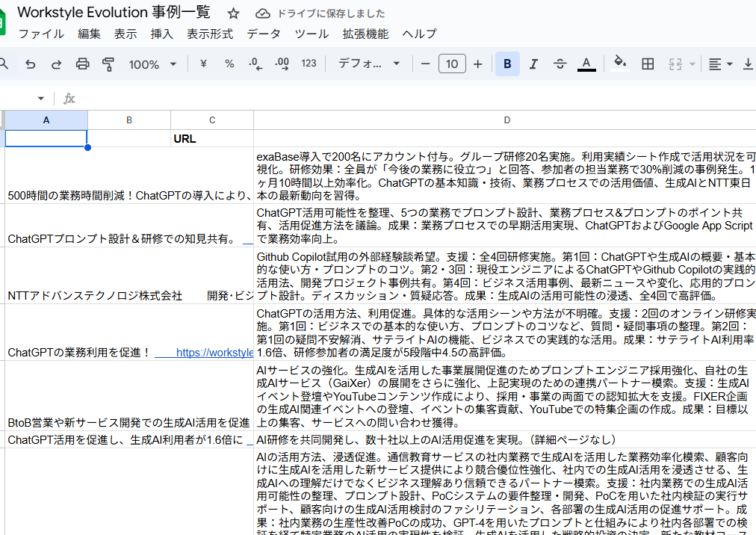Image resolution: width=756 pixels, height=535 pixels.
Task: Toggle strikethrough text formatting
Action: [560, 64]
